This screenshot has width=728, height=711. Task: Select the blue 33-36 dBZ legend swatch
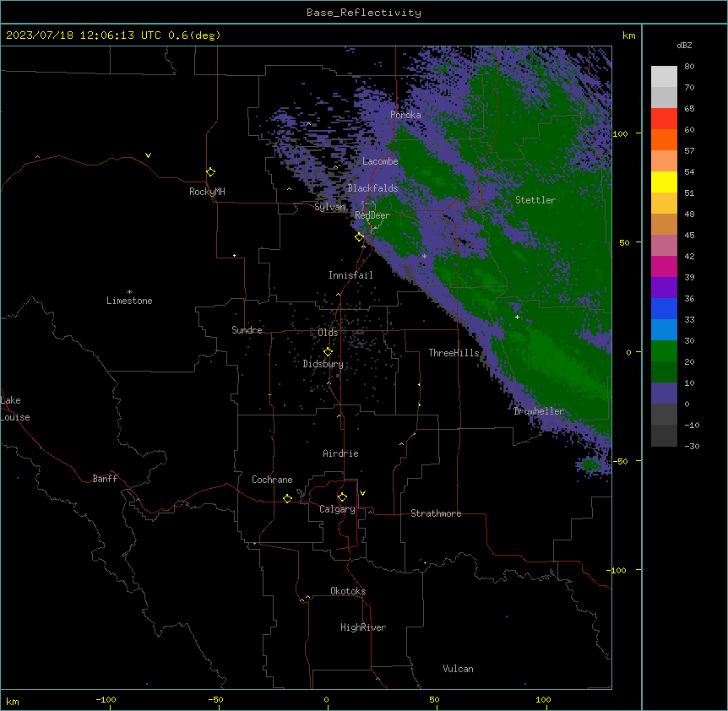pos(664,308)
